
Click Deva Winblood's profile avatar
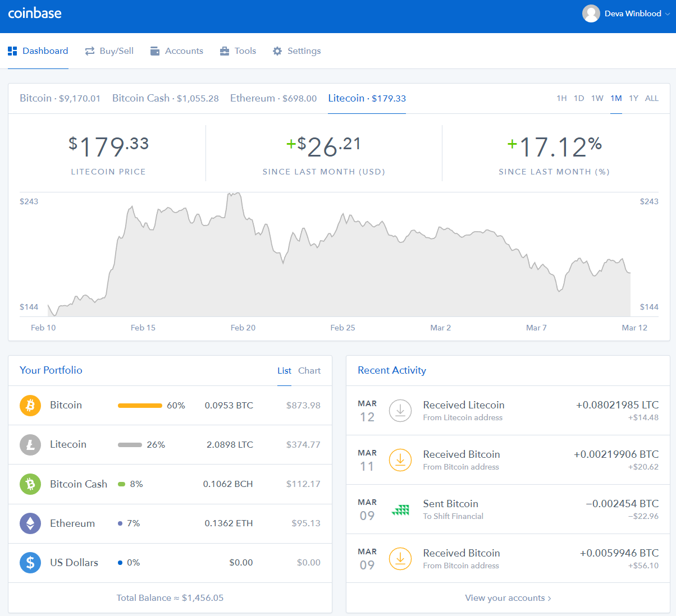point(591,13)
